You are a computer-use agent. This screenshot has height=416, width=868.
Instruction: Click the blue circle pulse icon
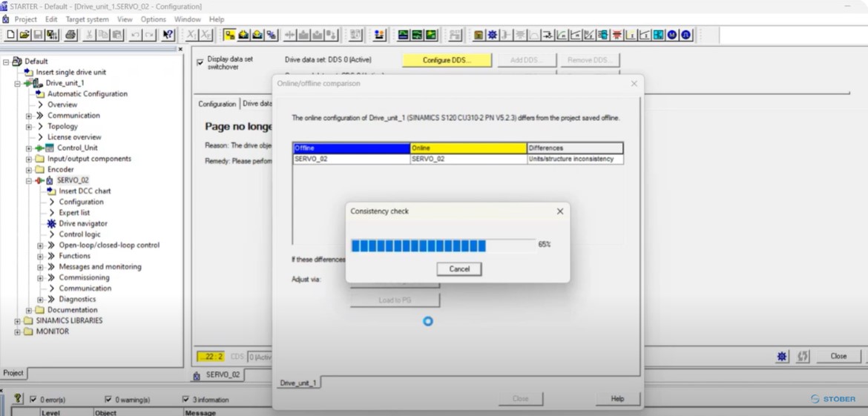(x=686, y=35)
